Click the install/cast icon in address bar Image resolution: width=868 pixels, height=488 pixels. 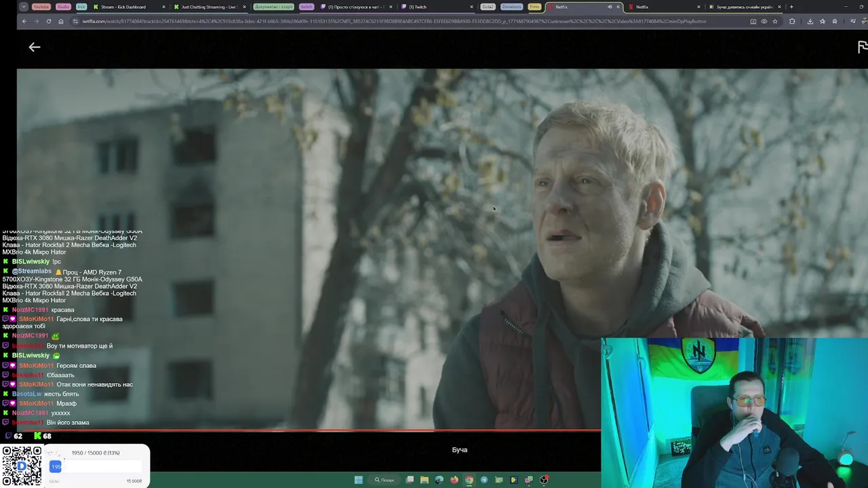point(753,21)
